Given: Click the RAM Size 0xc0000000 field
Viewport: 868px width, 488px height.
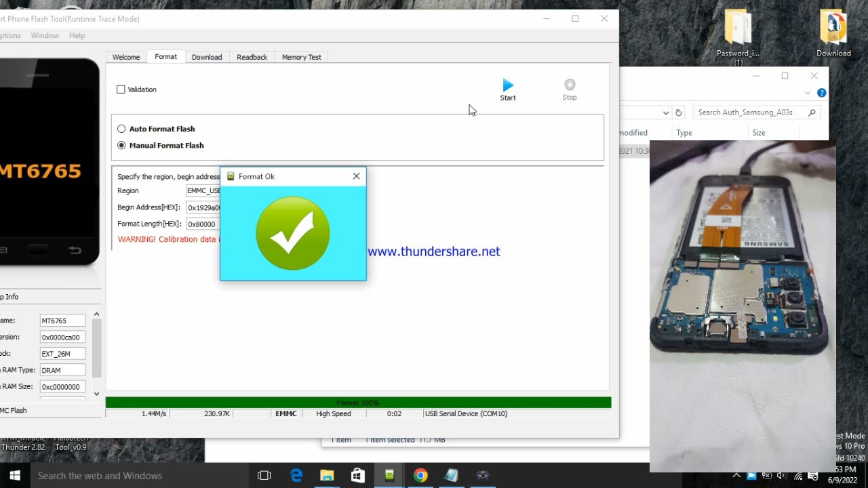Looking at the screenshot, I should (62, 387).
